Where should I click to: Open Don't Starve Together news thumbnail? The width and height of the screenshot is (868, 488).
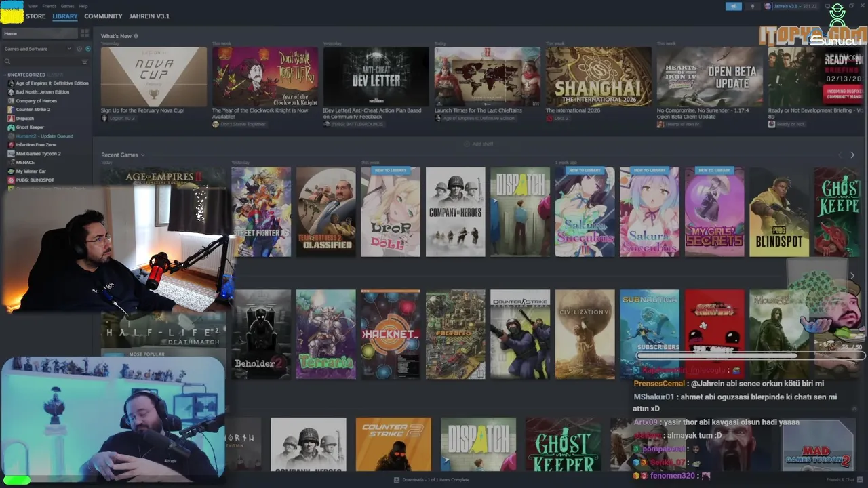[265, 77]
